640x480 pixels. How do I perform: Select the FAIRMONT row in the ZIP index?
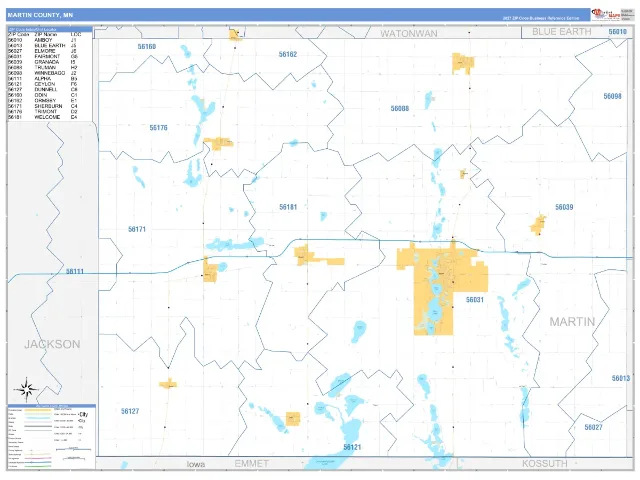pos(42,56)
